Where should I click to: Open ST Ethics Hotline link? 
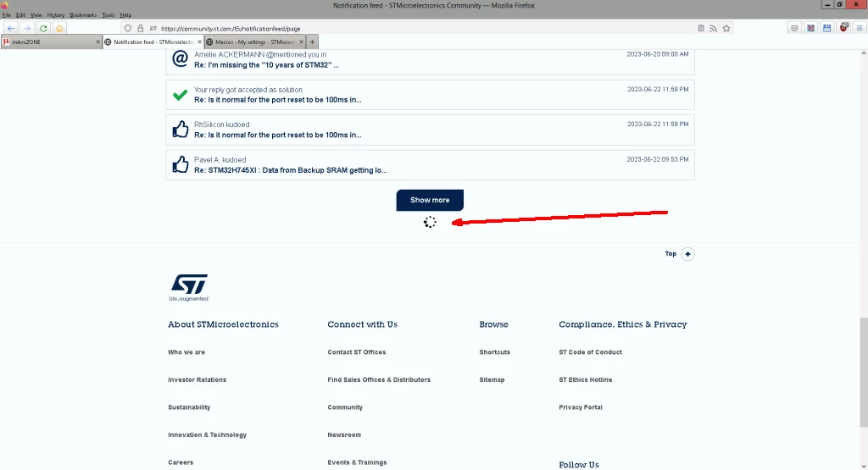pyautogui.click(x=585, y=380)
